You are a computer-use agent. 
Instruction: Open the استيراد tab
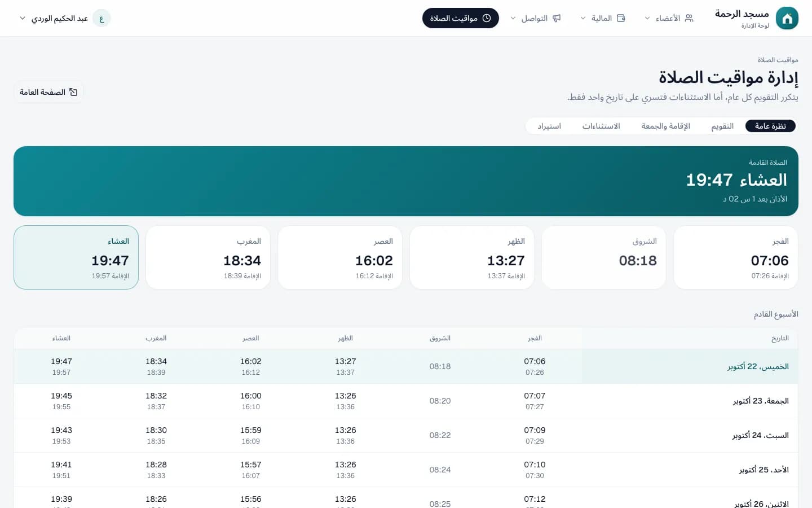tap(549, 126)
